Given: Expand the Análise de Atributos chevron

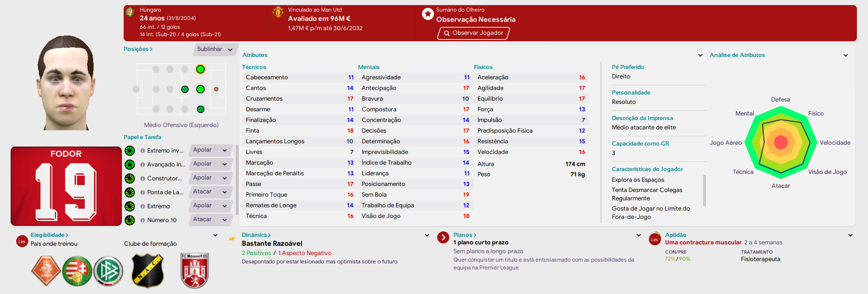Looking at the screenshot, I should pos(845,55).
